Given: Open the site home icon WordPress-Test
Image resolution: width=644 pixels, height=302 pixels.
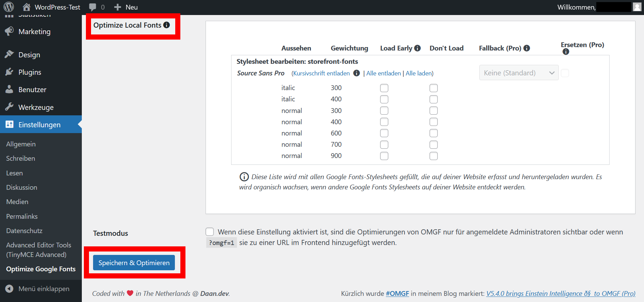Looking at the screenshot, I should pyautogui.click(x=26, y=7).
